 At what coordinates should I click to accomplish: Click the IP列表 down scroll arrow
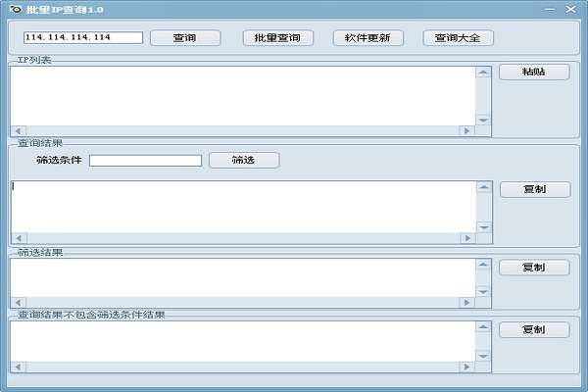(x=483, y=120)
